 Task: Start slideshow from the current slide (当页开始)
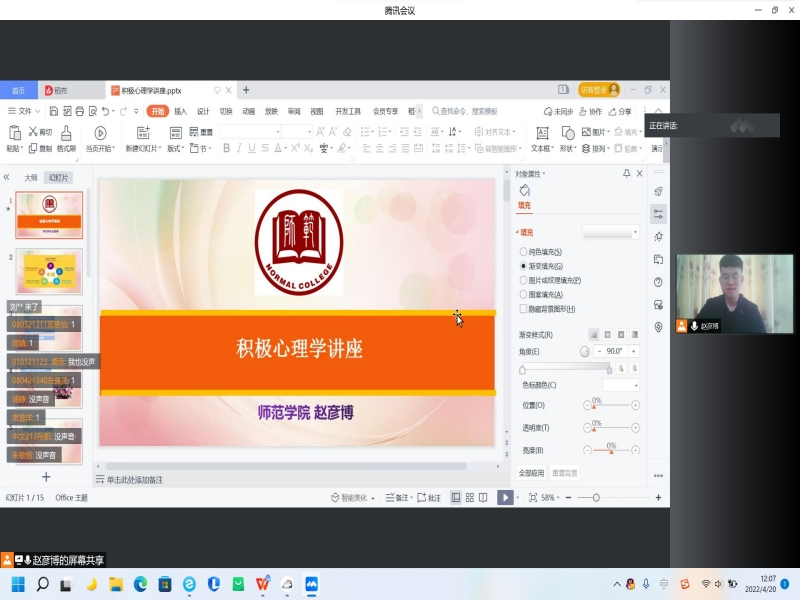[x=100, y=139]
